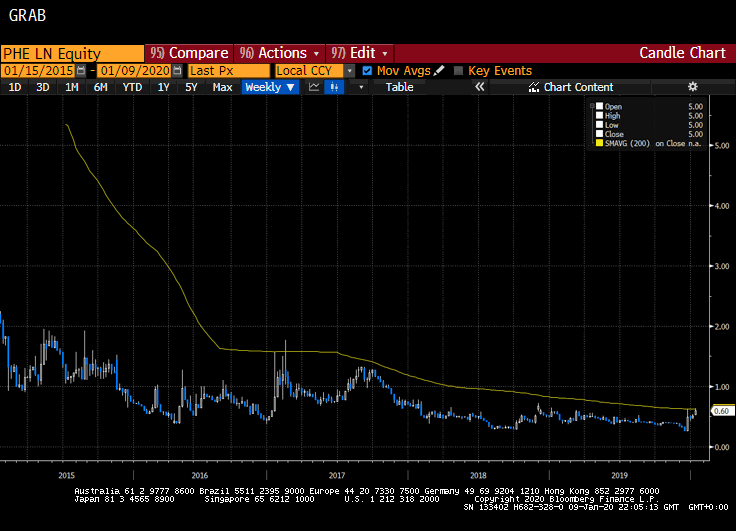Open the Table view button
736x531 pixels.
399,87
